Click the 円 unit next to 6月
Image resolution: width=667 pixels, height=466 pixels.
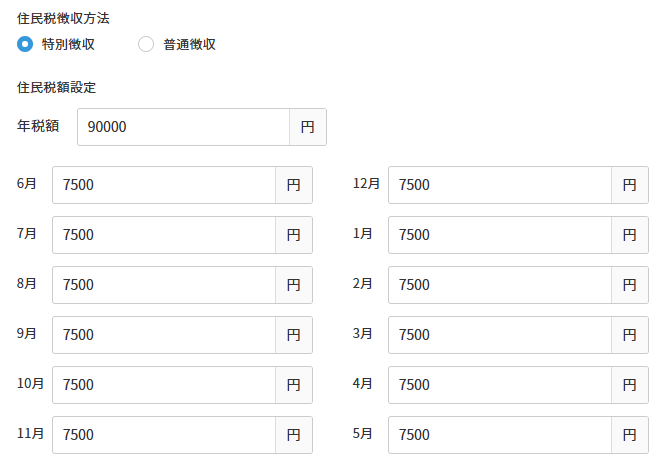tap(293, 185)
